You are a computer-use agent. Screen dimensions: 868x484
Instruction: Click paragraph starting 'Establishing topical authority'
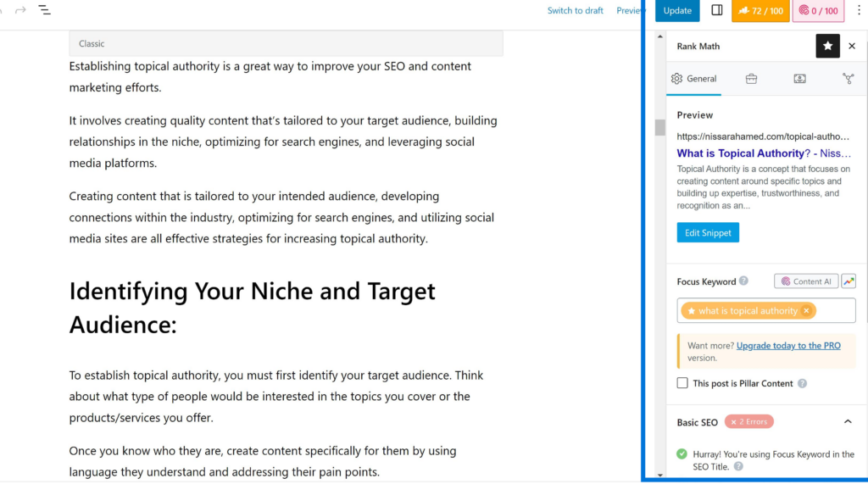pos(270,76)
